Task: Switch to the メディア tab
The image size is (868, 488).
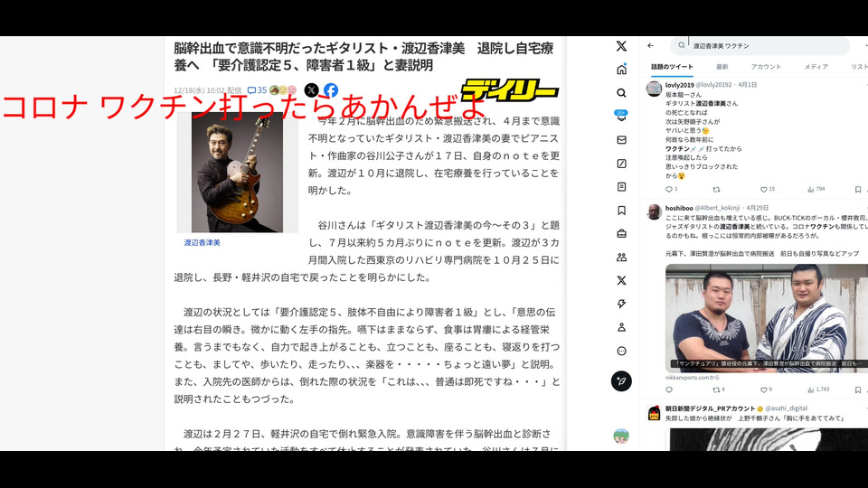Action: [x=816, y=67]
